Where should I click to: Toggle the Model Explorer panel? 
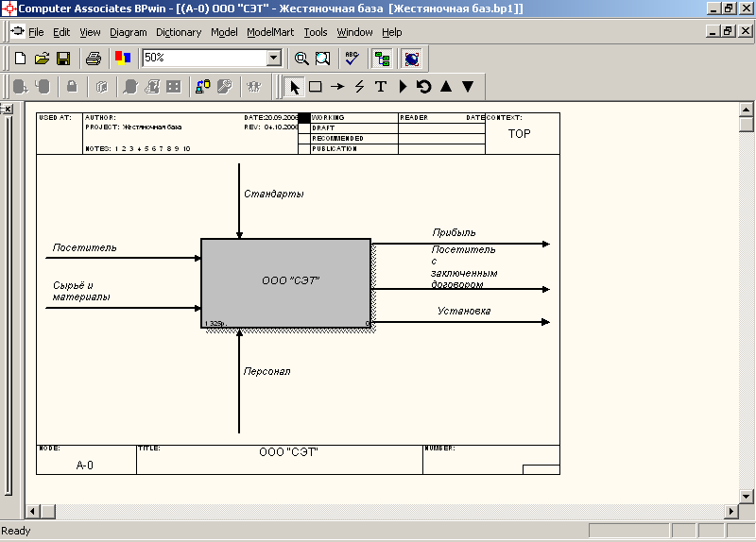pos(382,59)
